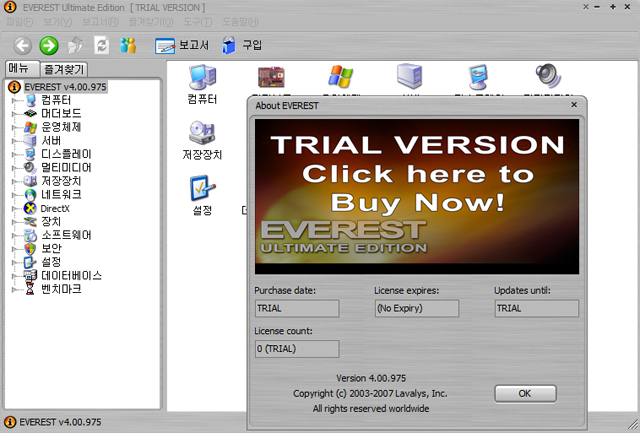This screenshot has height=433, width=640.
Task: Click the green Forward arrow icon
Action: point(49,45)
